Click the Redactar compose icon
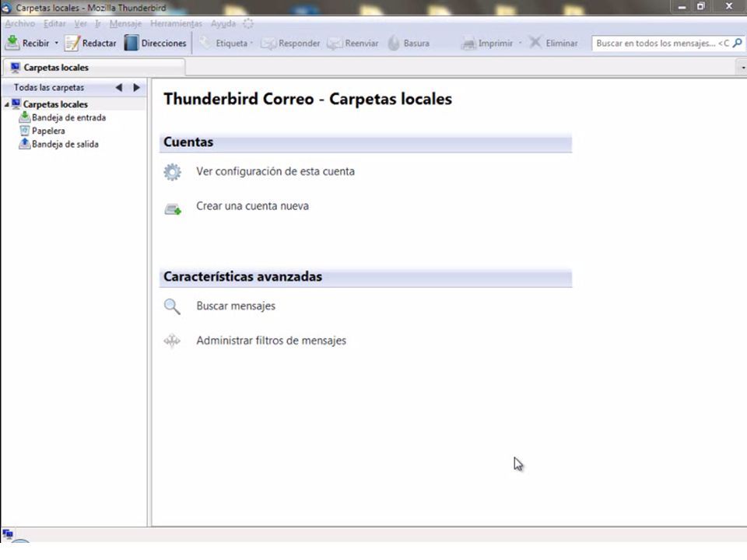747x560 pixels. (72, 43)
